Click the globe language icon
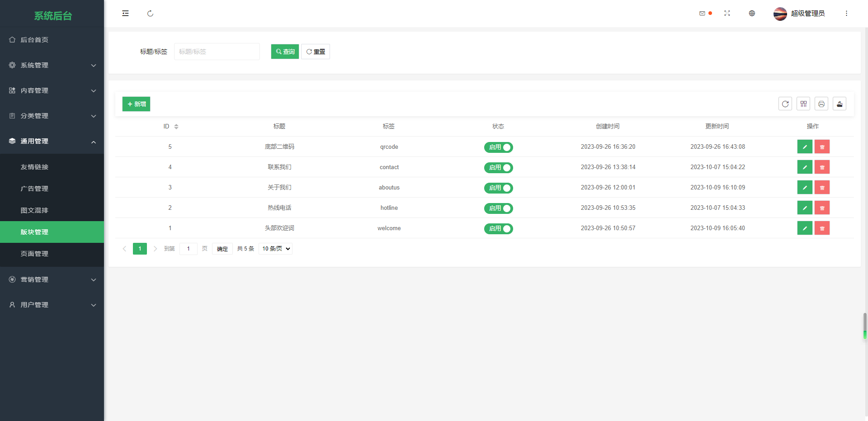 (x=752, y=14)
